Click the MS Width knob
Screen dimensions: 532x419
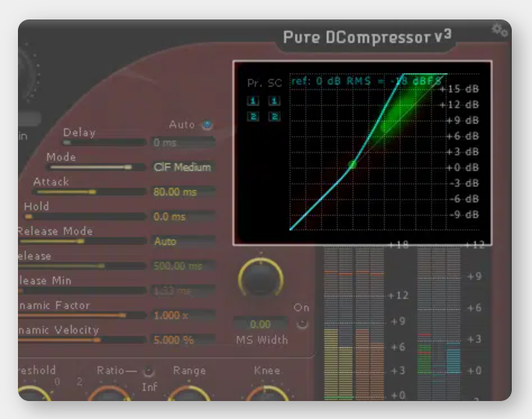pyautogui.click(x=260, y=278)
